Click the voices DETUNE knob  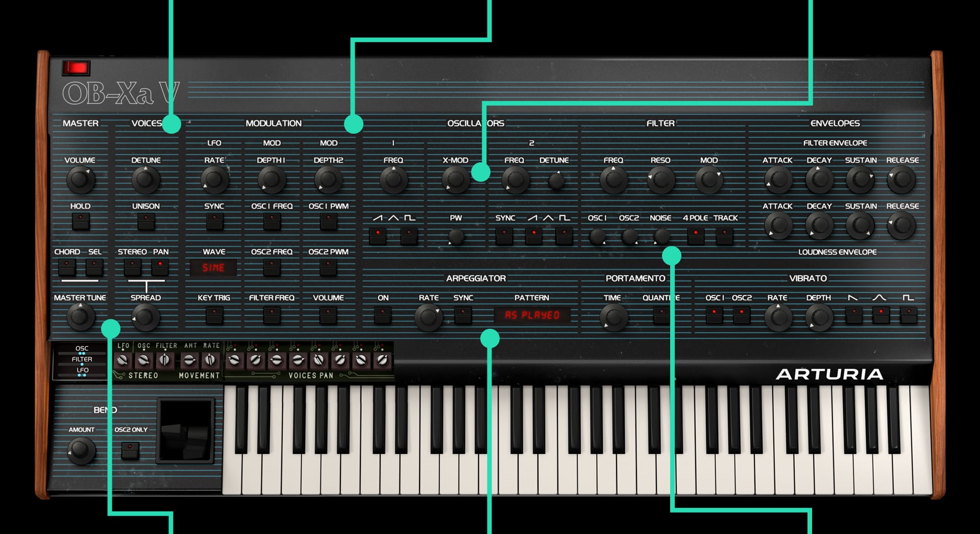pos(146,180)
